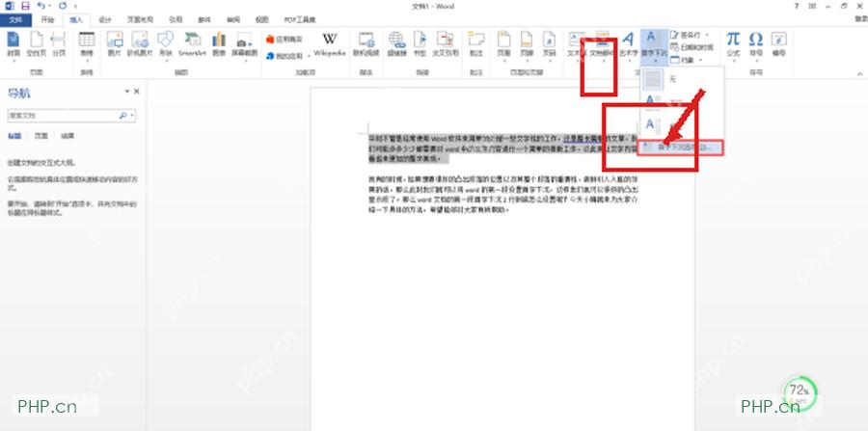Open the navigation search options dropdown

click(132, 116)
